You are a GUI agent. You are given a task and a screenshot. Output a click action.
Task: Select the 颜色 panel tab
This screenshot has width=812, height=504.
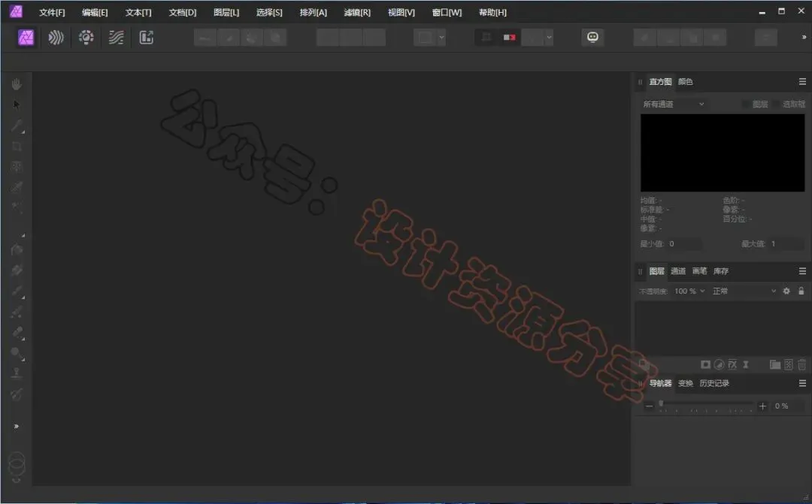point(685,82)
